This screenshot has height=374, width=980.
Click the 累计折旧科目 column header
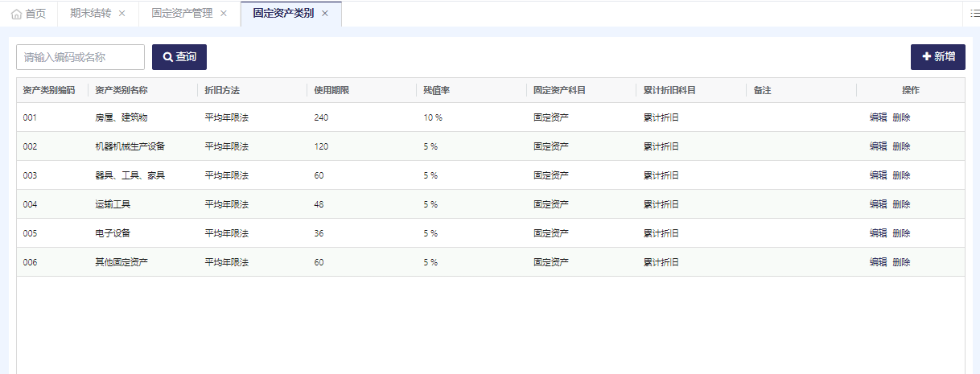pos(669,90)
